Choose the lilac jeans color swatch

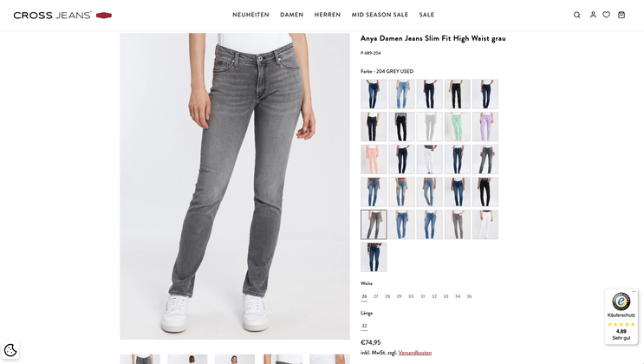coord(485,127)
